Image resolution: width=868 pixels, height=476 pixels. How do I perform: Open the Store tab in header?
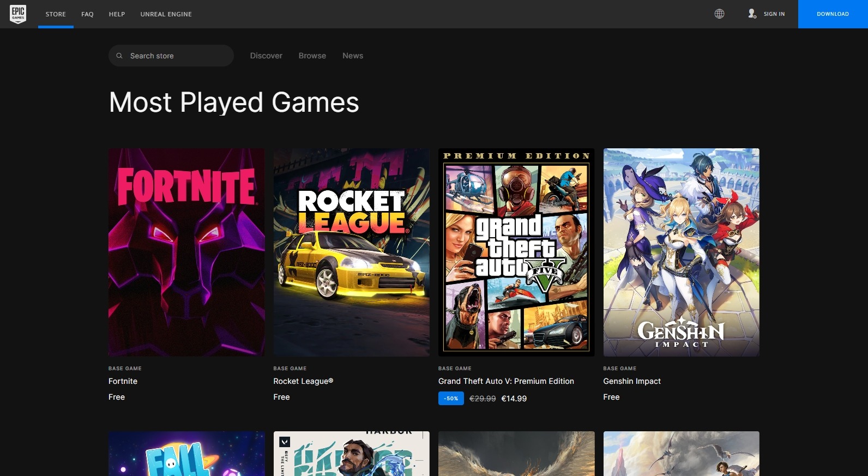coord(56,14)
